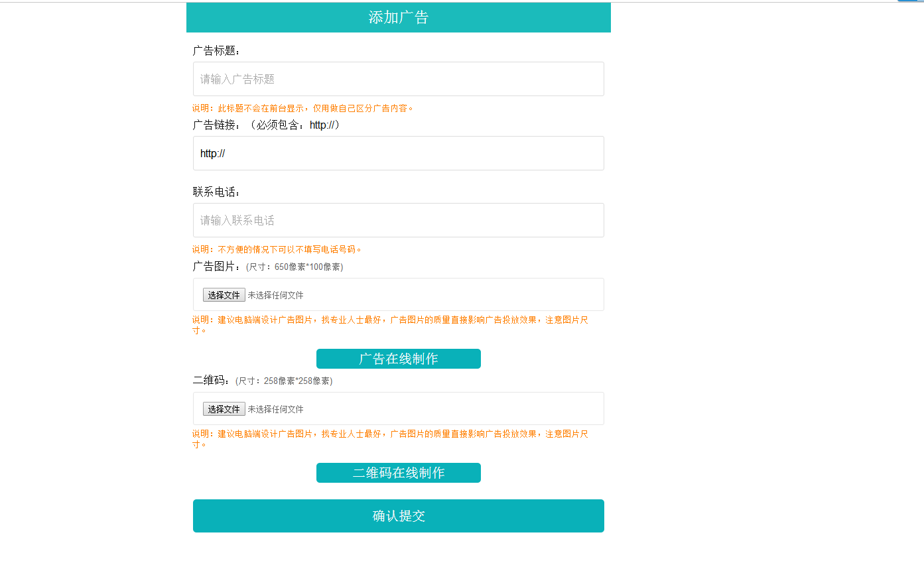Open the 广告在线制作 tool

pos(398,359)
